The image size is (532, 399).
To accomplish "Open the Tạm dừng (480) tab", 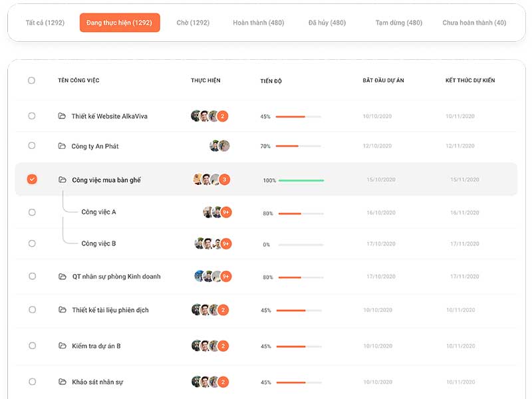I will (398, 23).
